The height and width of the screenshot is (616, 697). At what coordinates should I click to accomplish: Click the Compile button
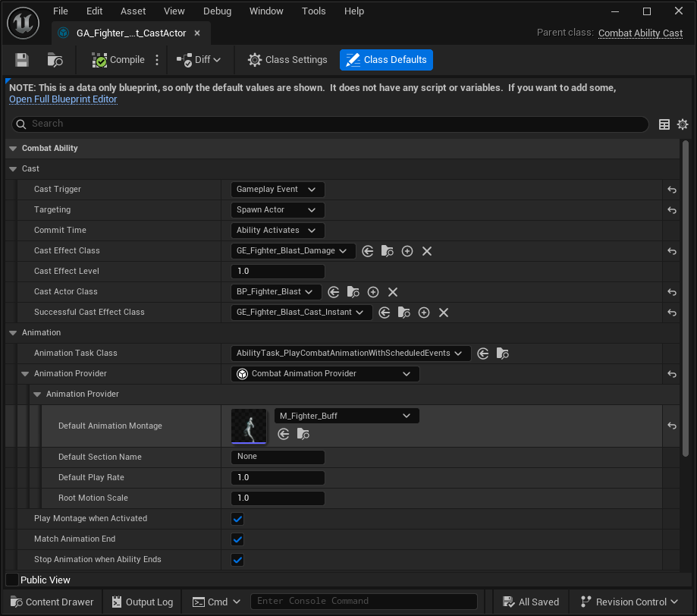[118, 60]
